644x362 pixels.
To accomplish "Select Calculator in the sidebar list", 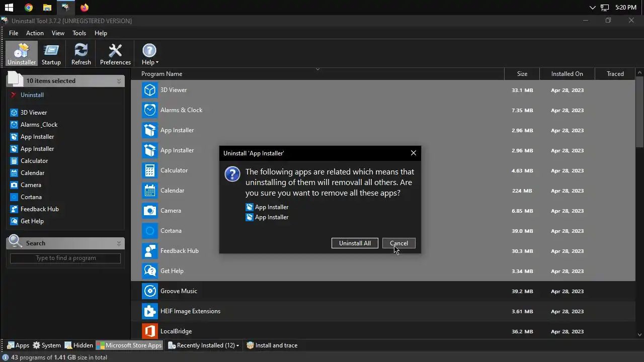I will [34, 161].
